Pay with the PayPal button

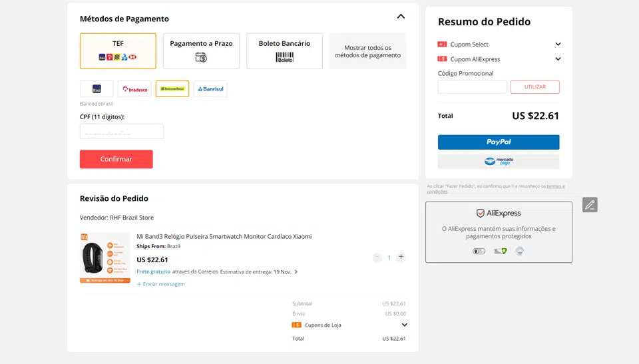499,142
